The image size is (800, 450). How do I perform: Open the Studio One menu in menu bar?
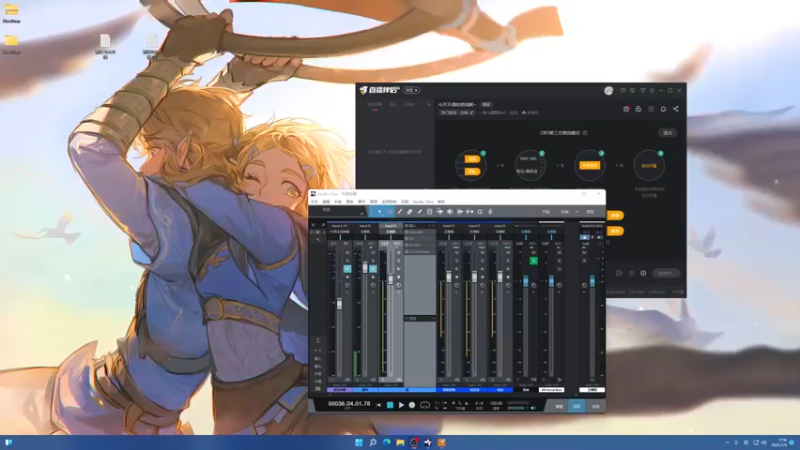[423, 202]
